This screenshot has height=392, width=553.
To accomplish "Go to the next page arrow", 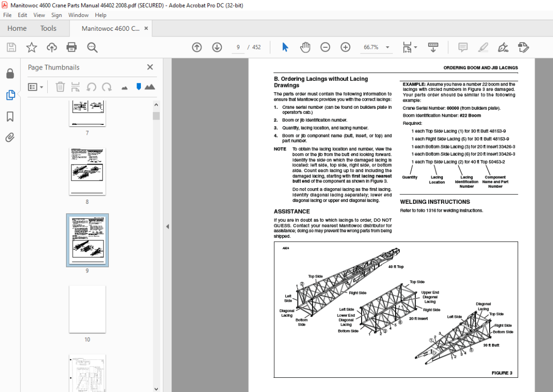I will pyautogui.click(x=217, y=47).
